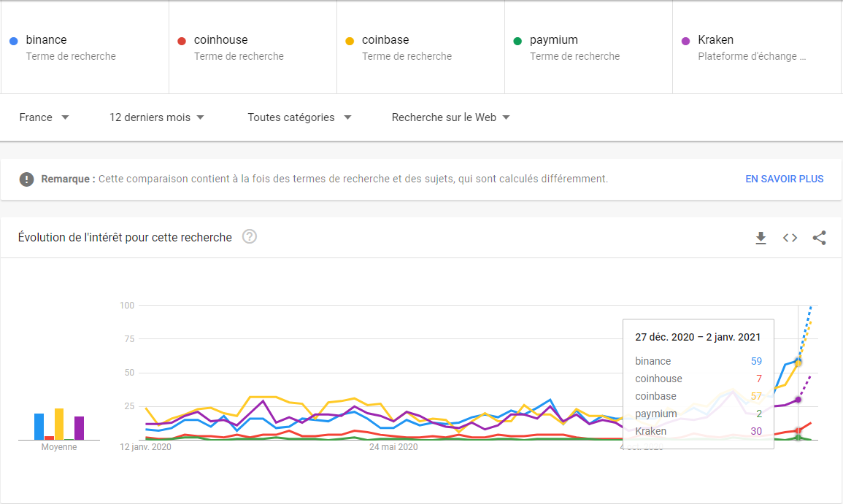
Task: Click the red coinhouse color dot
Action: [181, 40]
